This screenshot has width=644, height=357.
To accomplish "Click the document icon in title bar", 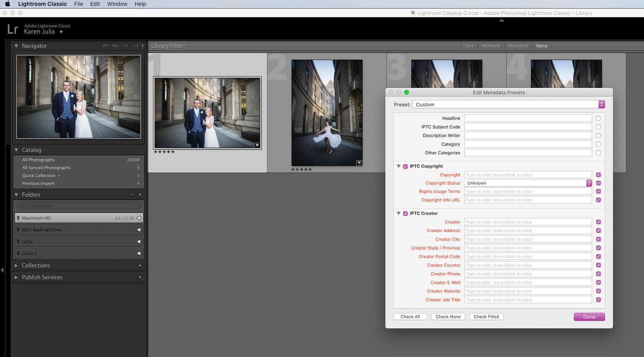I will click(x=413, y=13).
